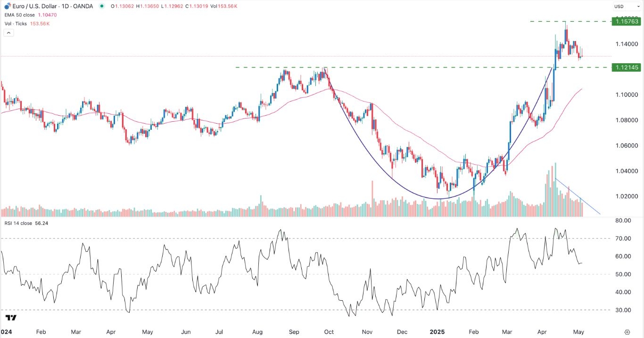Collapse the indicator legend with chevron button
Screen dimensions: 644x338
[x=8, y=33]
